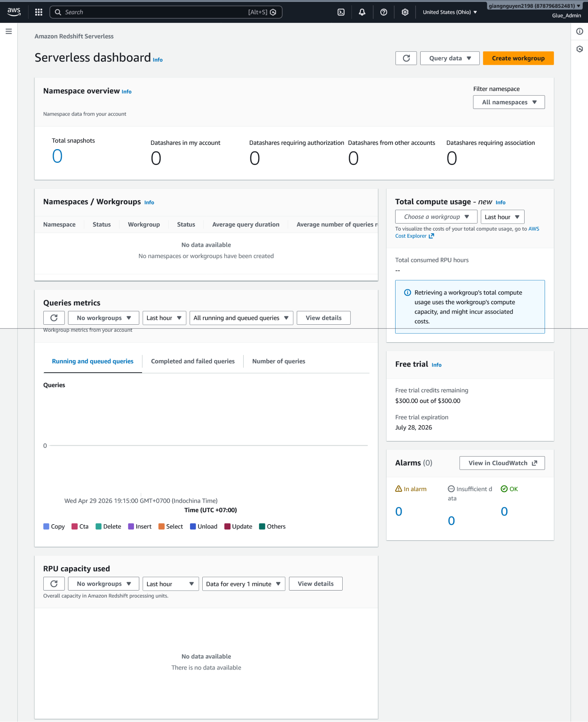Click the info circle icon in the compute usage notice
The image size is (588, 722).
pos(408,292)
